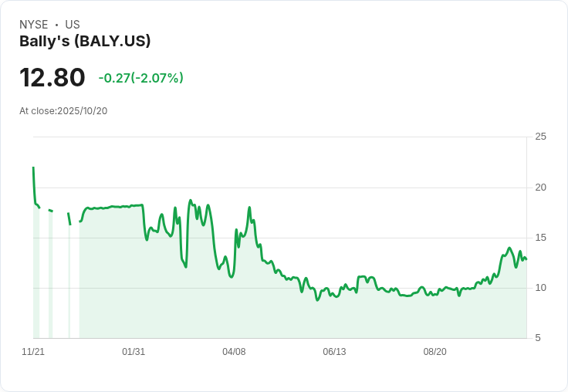This screenshot has height=392, width=568.
Task: Click the 25 y-axis label
Action: [540, 137]
